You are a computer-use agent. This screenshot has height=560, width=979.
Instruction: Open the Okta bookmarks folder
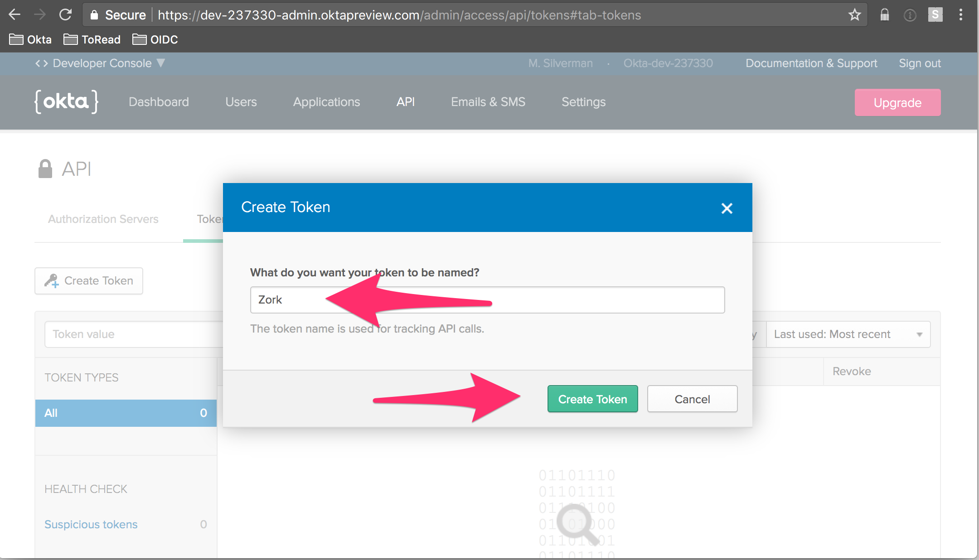point(30,40)
